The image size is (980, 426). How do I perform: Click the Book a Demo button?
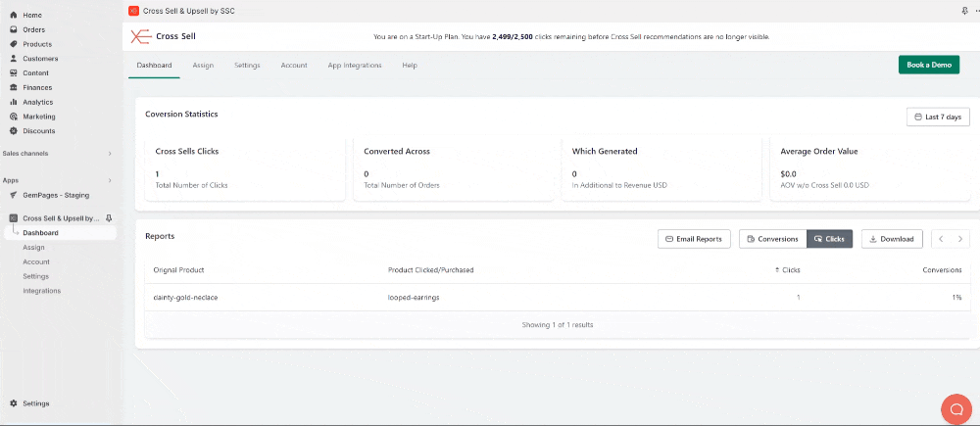(x=928, y=65)
